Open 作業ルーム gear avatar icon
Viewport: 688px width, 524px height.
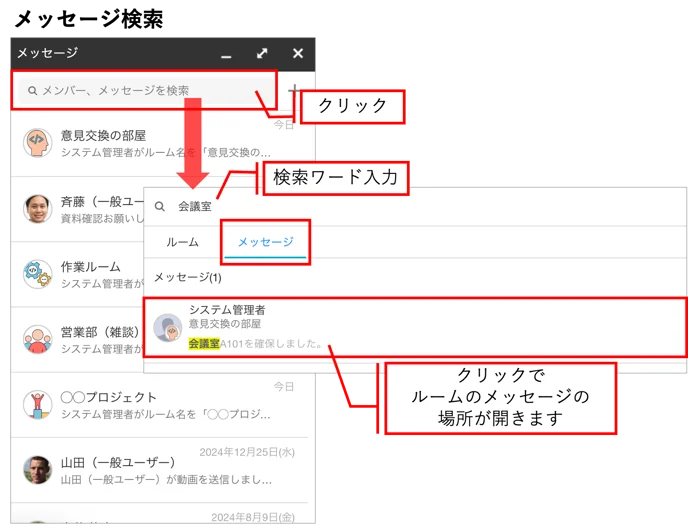click(x=37, y=274)
